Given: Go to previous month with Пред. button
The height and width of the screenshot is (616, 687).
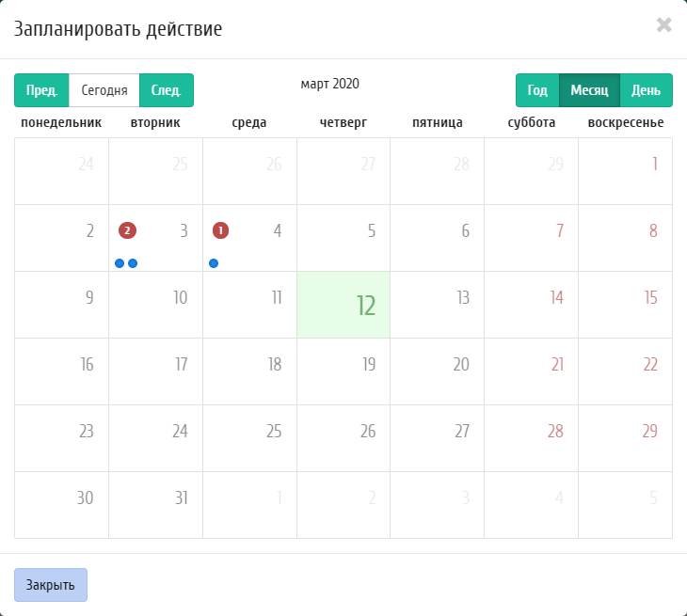Looking at the screenshot, I should [41, 90].
